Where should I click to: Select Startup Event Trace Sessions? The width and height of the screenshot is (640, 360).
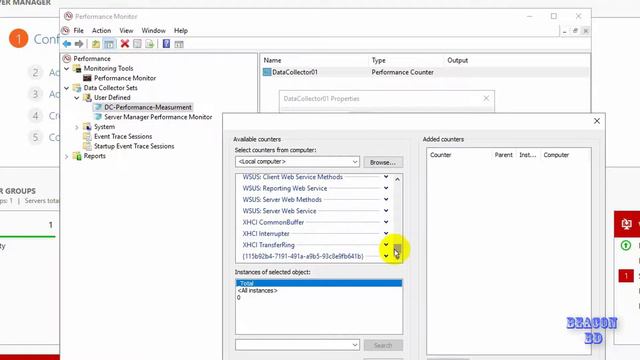click(134, 146)
